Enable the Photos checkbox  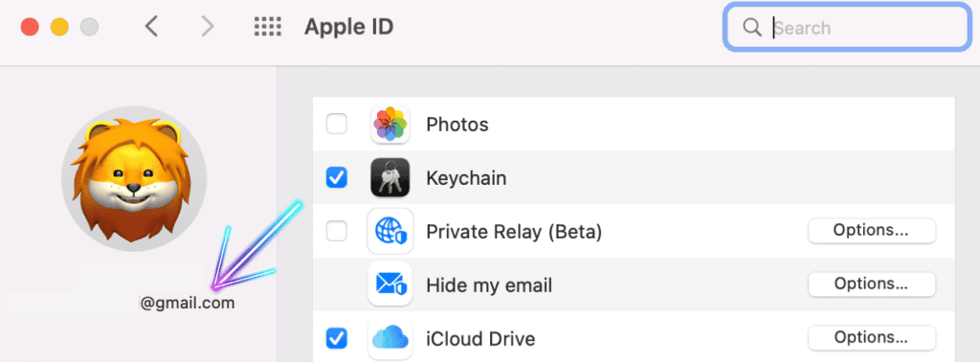pos(337,124)
